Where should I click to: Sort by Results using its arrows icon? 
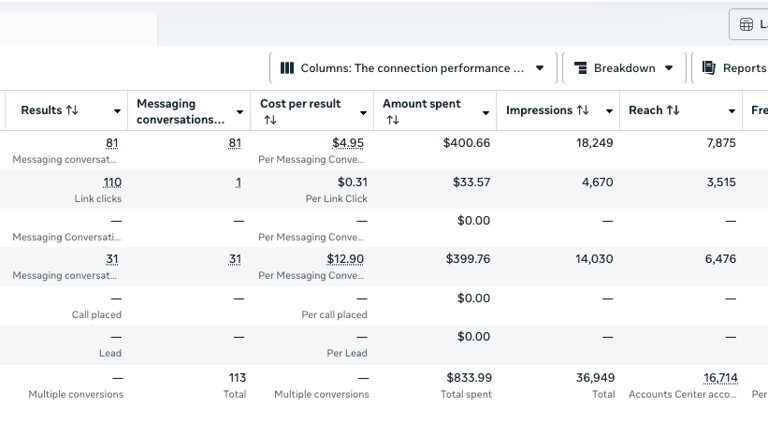71,111
